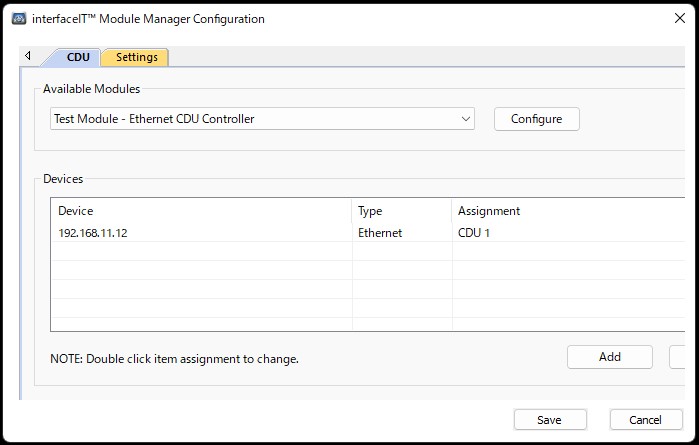Sort by the Device column header
The height and width of the screenshot is (445, 699).
[200, 211]
